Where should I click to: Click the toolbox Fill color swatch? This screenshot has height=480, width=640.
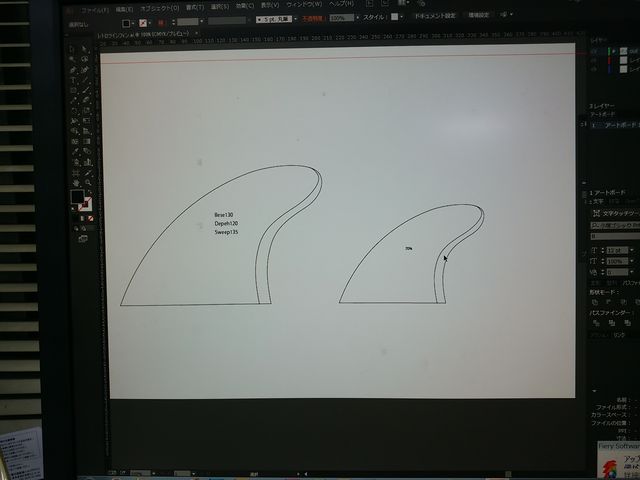pos(77,197)
